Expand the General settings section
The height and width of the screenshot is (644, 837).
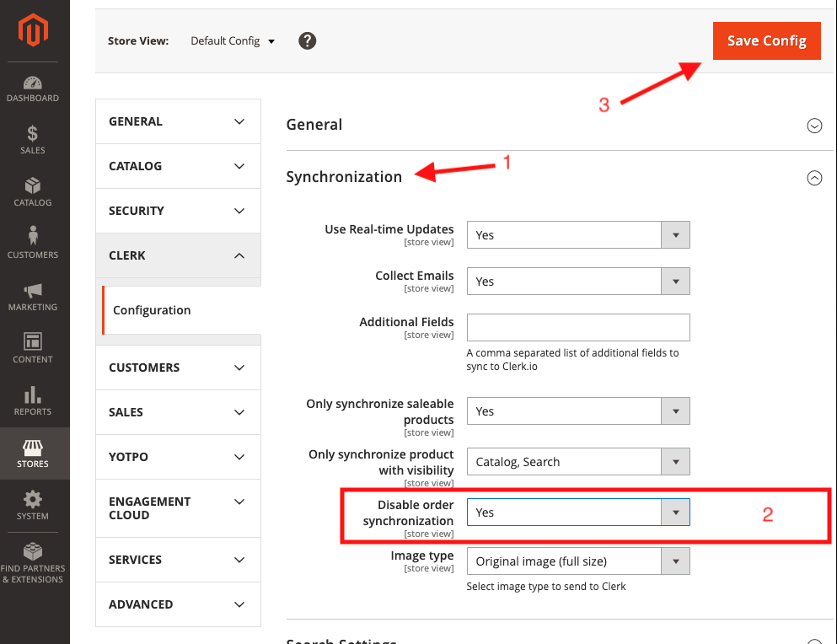(814, 126)
